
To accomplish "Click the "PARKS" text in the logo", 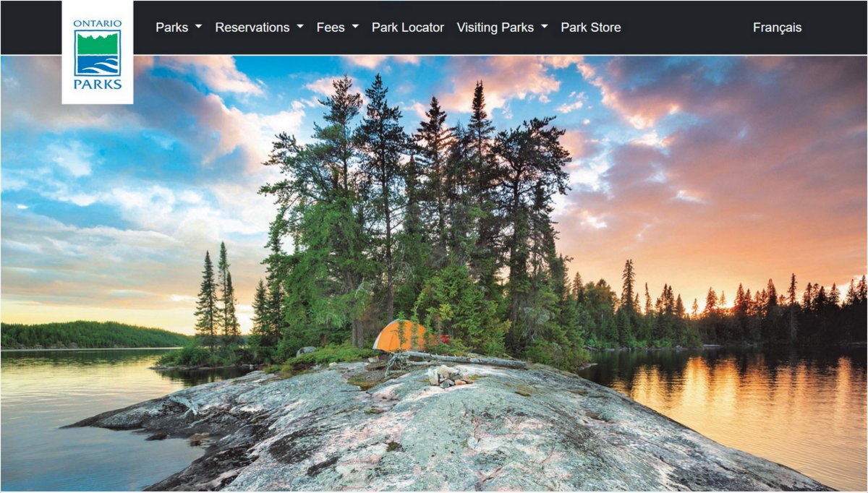I will [98, 84].
